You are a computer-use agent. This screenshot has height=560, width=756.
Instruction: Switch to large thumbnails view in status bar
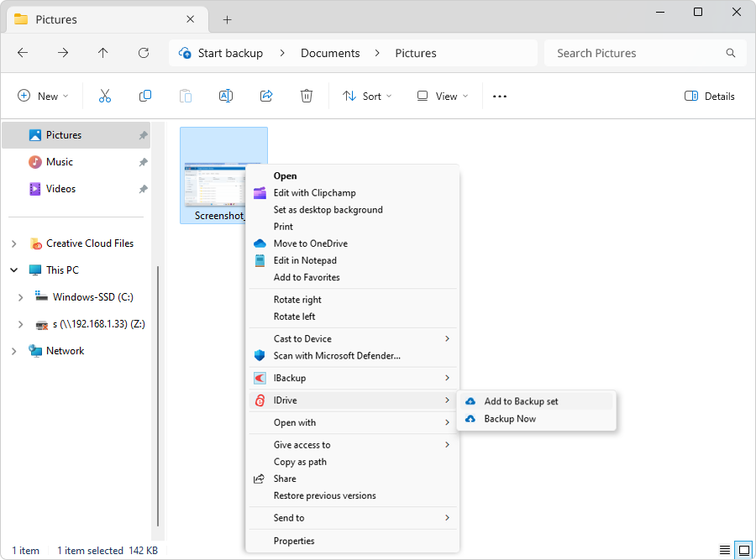(x=743, y=551)
